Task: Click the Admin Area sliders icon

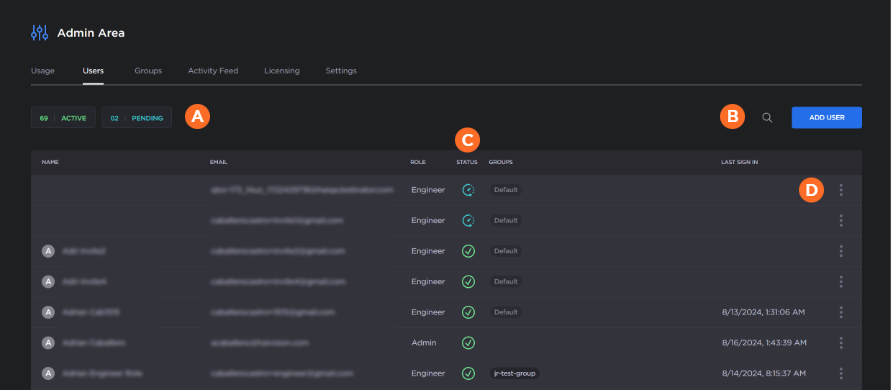Action: [x=39, y=33]
